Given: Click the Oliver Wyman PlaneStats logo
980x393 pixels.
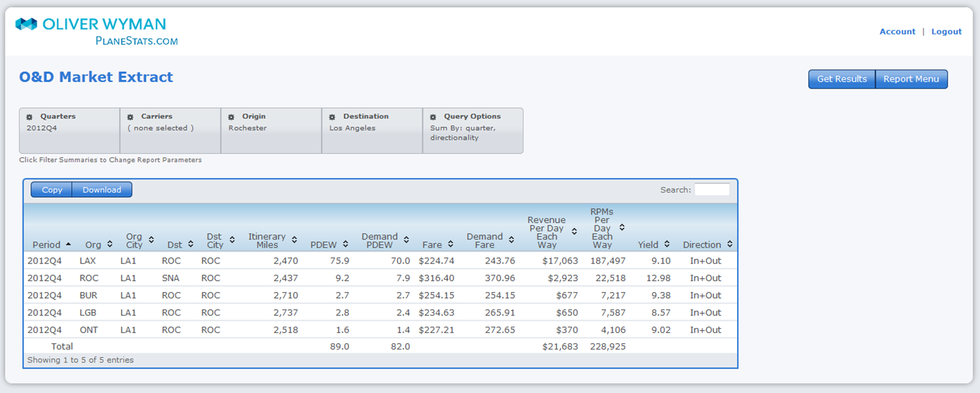Looking at the screenshot, I should pyautogui.click(x=97, y=31).
